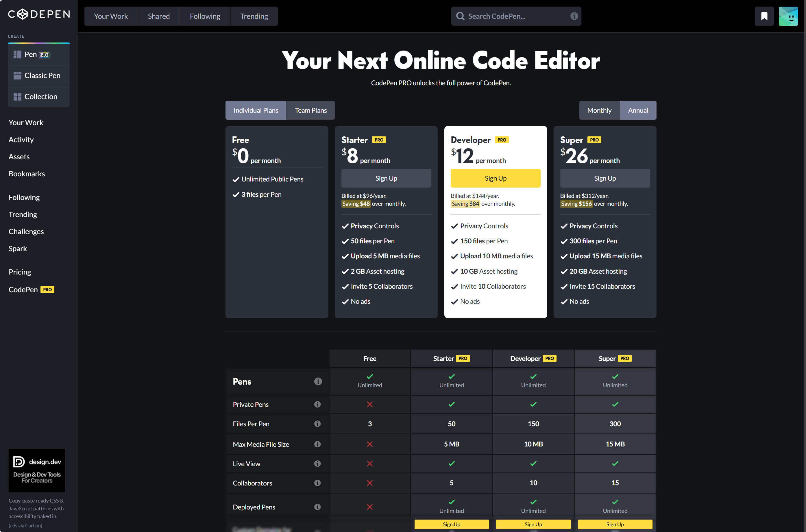Viewport: 806px width, 532px height.
Task: Click the "10 MB" cell in comparison table
Action: [x=533, y=444]
